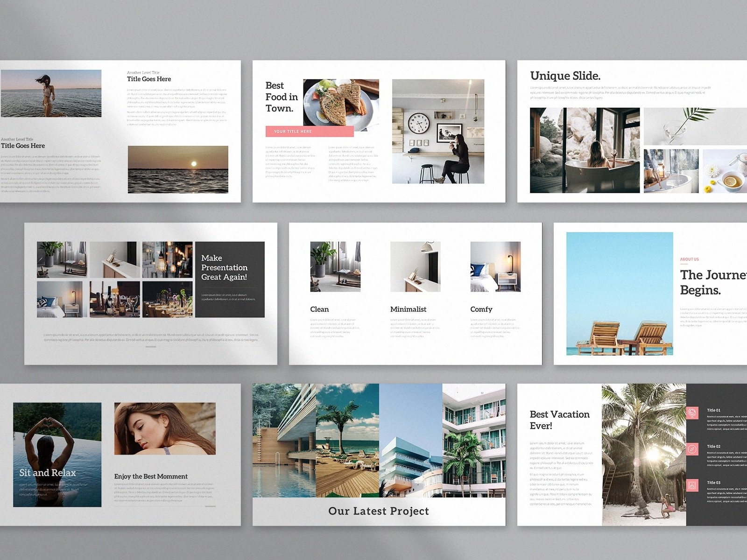Click the pink YOUR TITLE HERE button
Viewport: 747px width, 560px height.
[310, 132]
